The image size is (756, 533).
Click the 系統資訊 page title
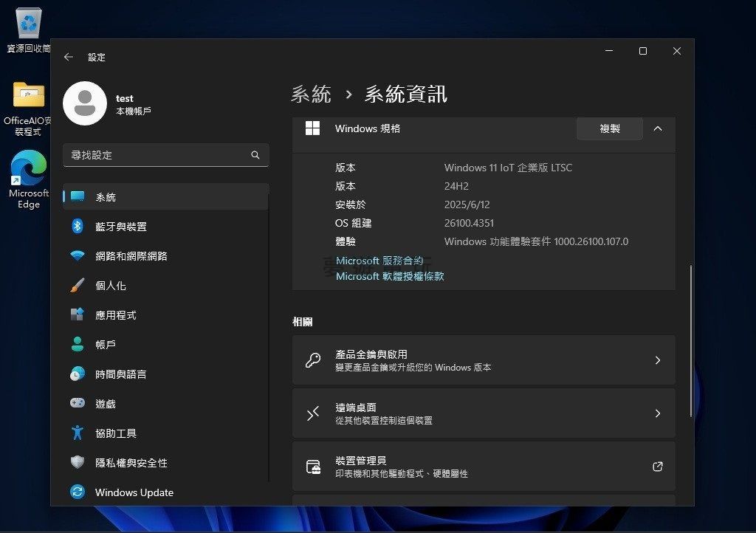[x=405, y=94]
